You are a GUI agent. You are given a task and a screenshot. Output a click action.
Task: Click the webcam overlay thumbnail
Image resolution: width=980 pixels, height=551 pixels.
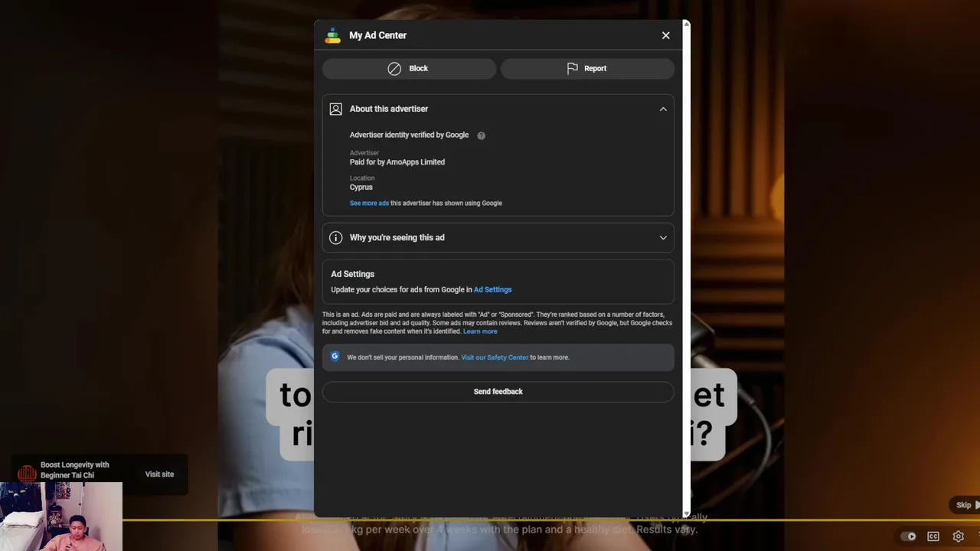click(x=61, y=517)
